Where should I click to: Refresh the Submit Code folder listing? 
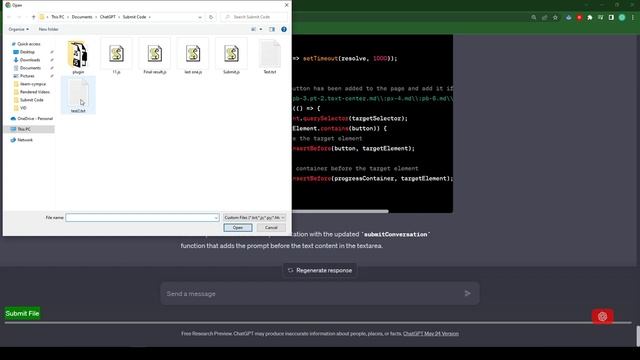(x=211, y=17)
